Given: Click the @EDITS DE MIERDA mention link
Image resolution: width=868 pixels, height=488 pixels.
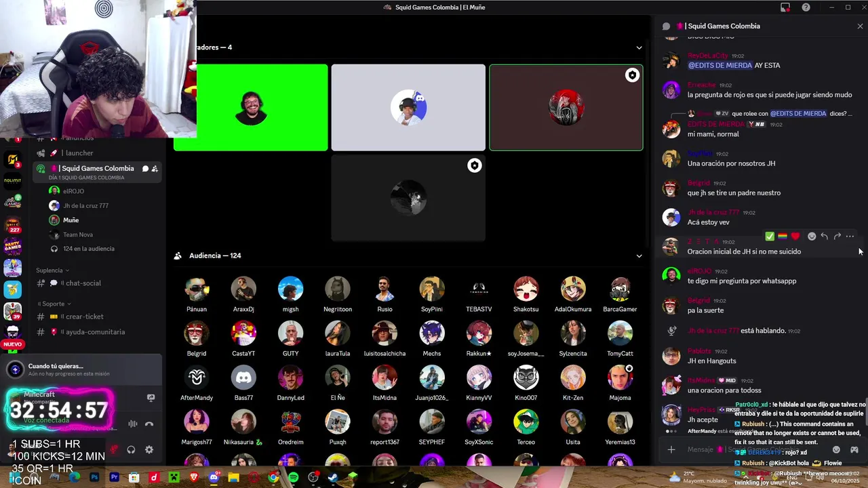Looking at the screenshot, I should [720, 66].
